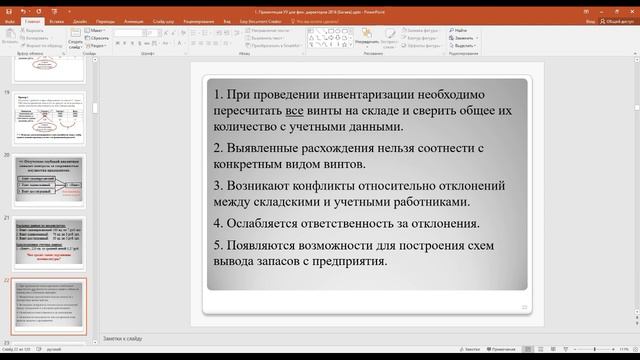This screenshot has width=640, height=360.
Task: Switch to Normal view icon
Action: (x=528, y=349)
